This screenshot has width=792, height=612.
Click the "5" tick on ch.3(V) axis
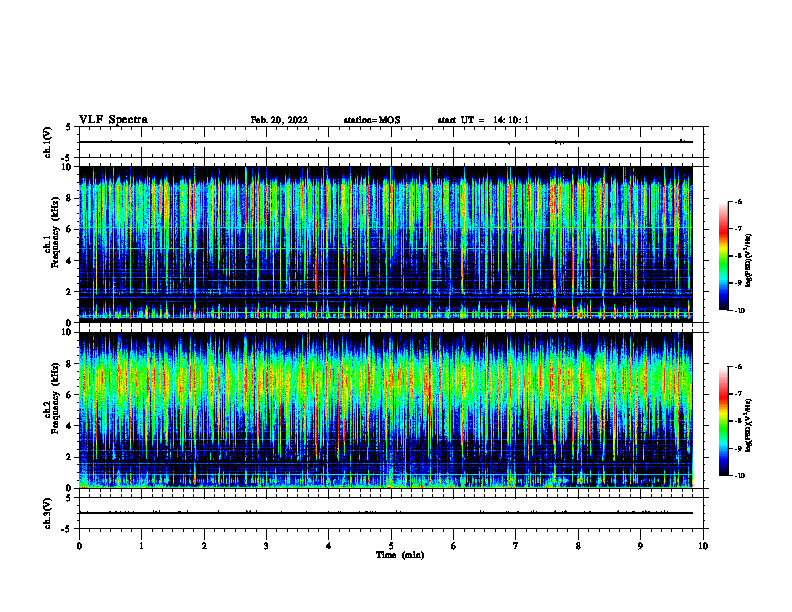pyautogui.click(x=68, y=498)
